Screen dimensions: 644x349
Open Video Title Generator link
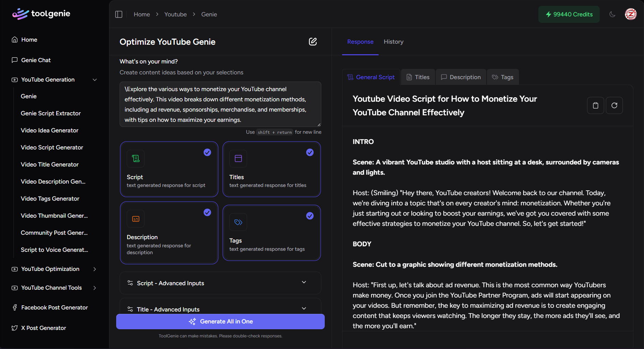[50, 164]
